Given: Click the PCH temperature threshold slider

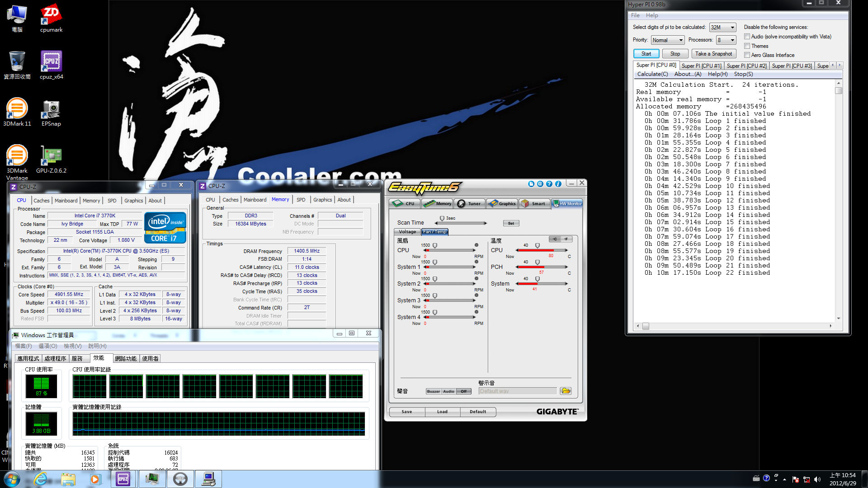Looking at the screenshot, I should click(537, 262).
